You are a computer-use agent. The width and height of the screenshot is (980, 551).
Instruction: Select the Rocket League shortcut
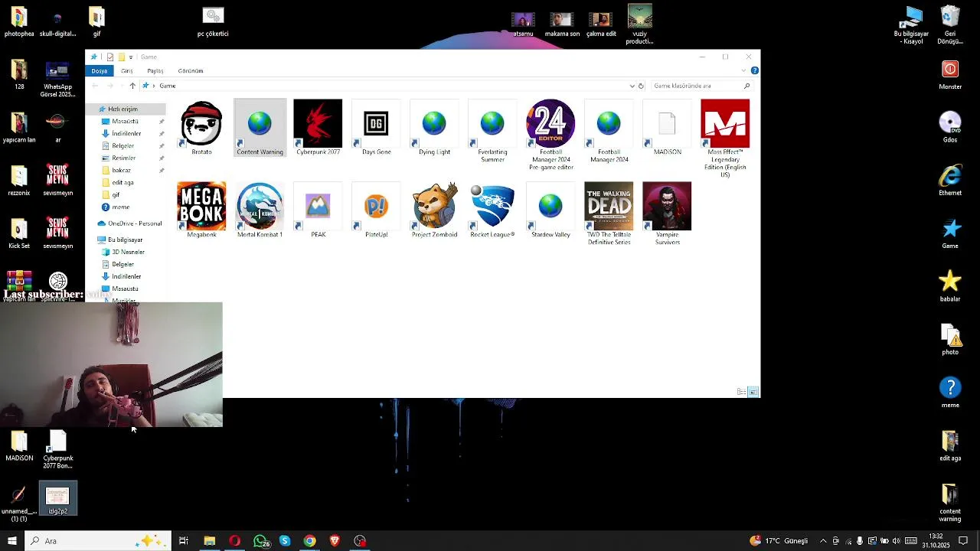click(x=492, y=210)
